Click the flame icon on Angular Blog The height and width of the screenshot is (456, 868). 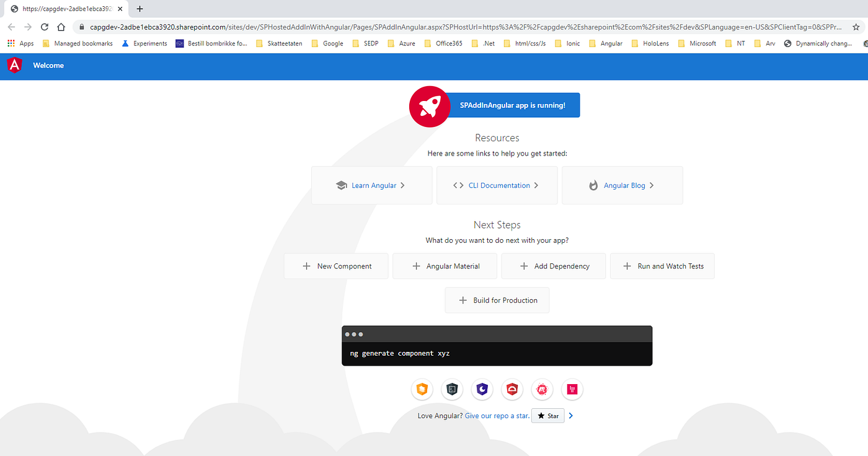pos(593,185)
